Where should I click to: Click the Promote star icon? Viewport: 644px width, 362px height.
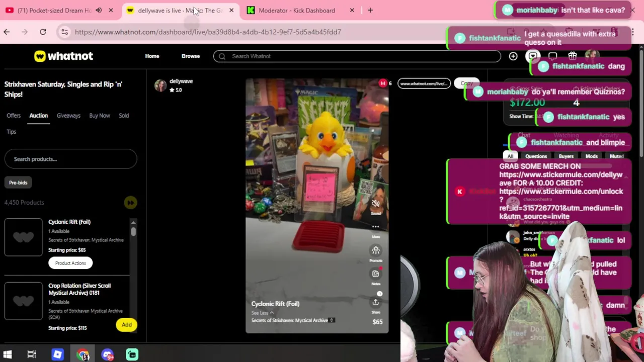(x=375, y=250)
